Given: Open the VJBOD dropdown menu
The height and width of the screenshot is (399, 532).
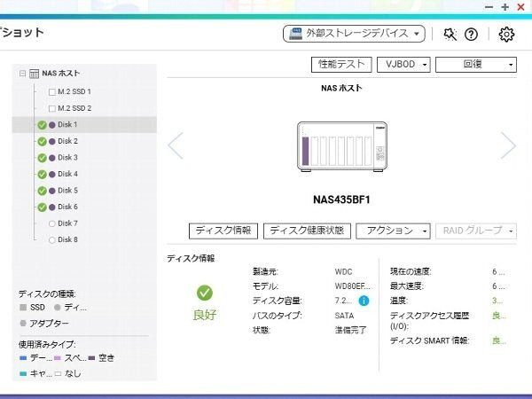Looking at the screenshot, I should pos(403,65).
